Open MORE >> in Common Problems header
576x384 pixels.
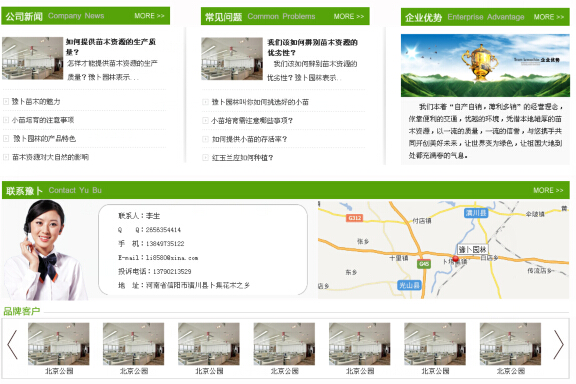(x=349, y=17)
